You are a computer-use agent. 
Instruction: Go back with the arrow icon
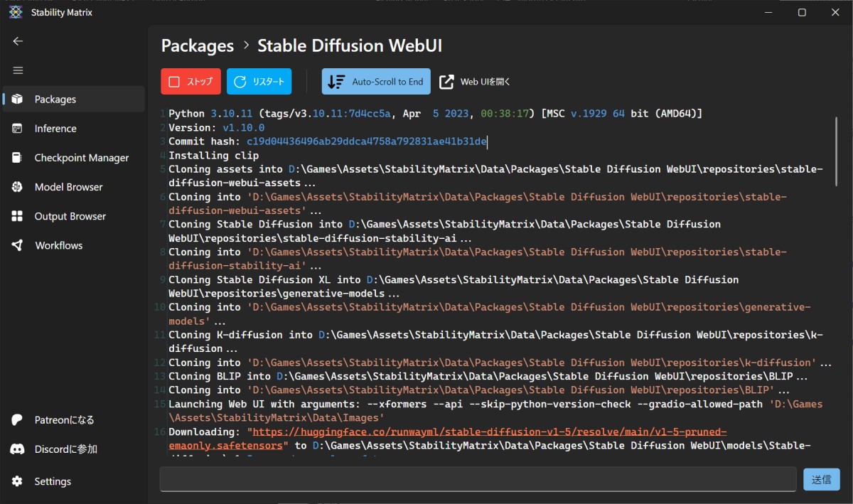click(x=18, y=41)
